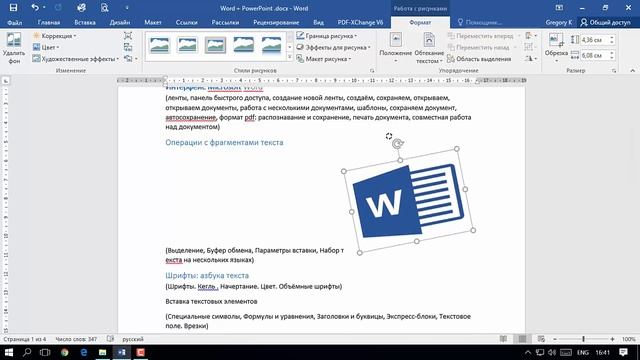Switch to the Главная tab
Viewport: 640px width, 360px height.
49,22
